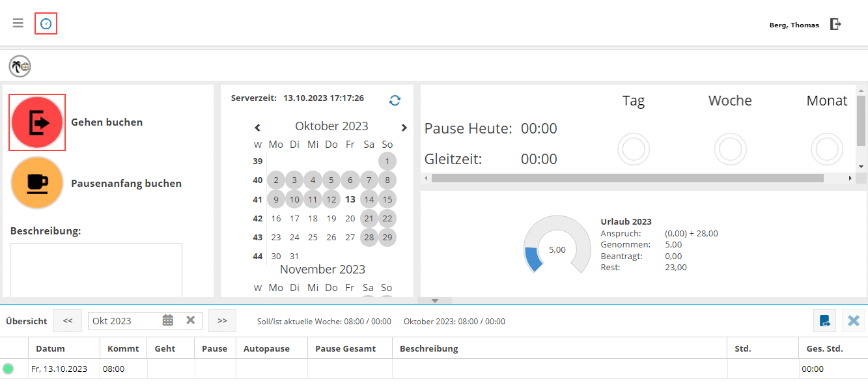Select October 13 in the calendar
Screen dimensions: 868x392
(350, 200)
